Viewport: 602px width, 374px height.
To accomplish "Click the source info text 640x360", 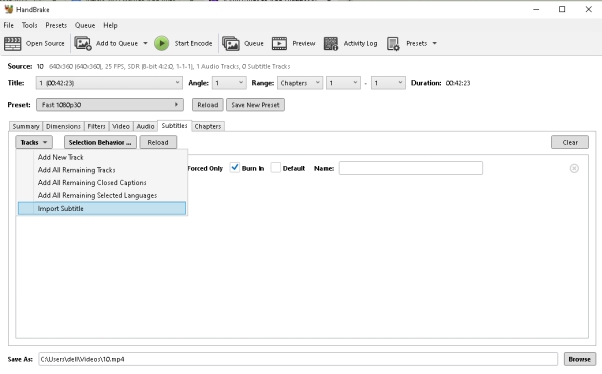I will click(169, 66).
